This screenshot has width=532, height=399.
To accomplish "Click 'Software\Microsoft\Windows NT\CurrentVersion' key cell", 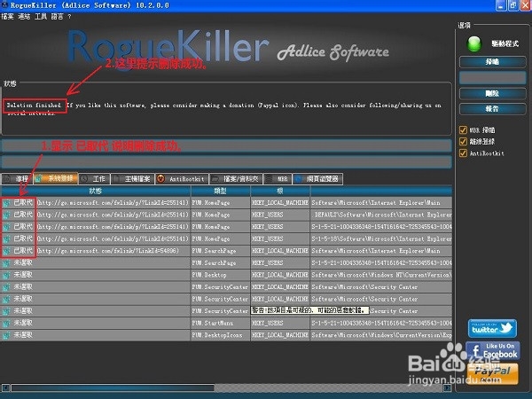I will (381, 275).
